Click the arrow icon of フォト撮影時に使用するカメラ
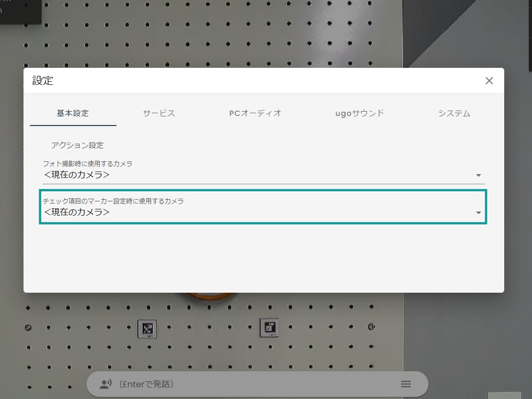The height and width of the screenshot is (399, 532). [479, 175]
